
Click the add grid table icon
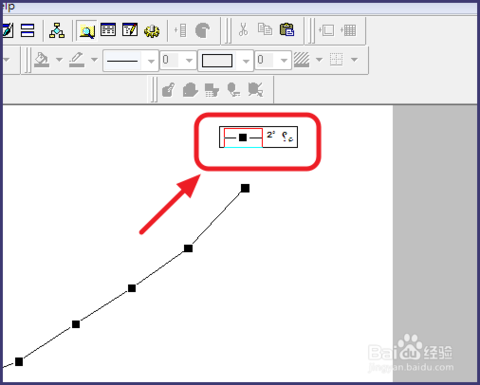click(348, 30)
